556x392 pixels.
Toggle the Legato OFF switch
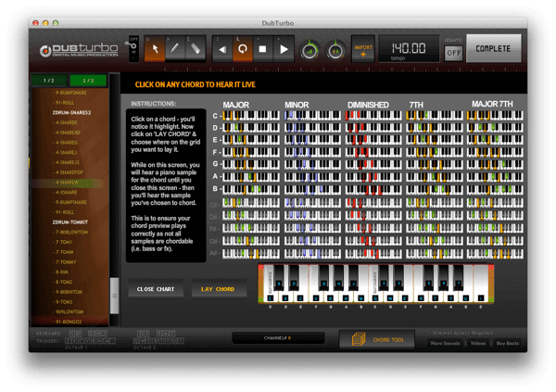453,53
